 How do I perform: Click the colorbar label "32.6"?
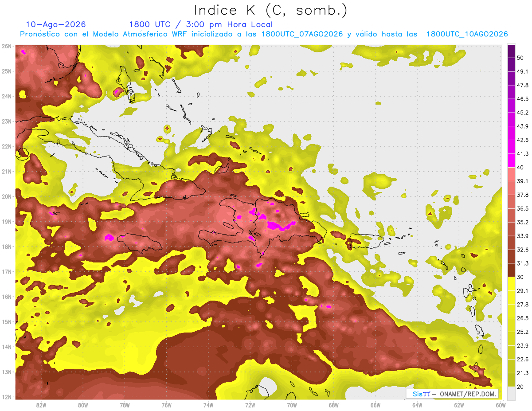coord(523,250)
